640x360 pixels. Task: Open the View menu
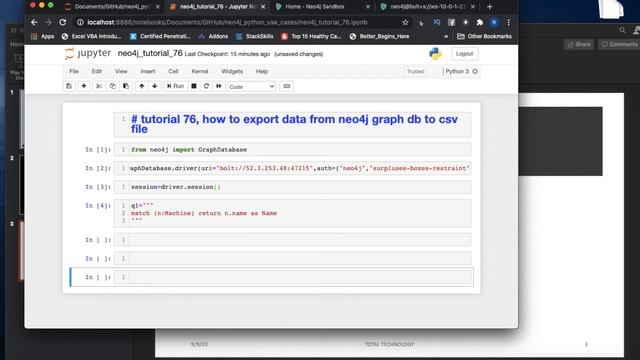pyautogui.click(x=121, y=71)
